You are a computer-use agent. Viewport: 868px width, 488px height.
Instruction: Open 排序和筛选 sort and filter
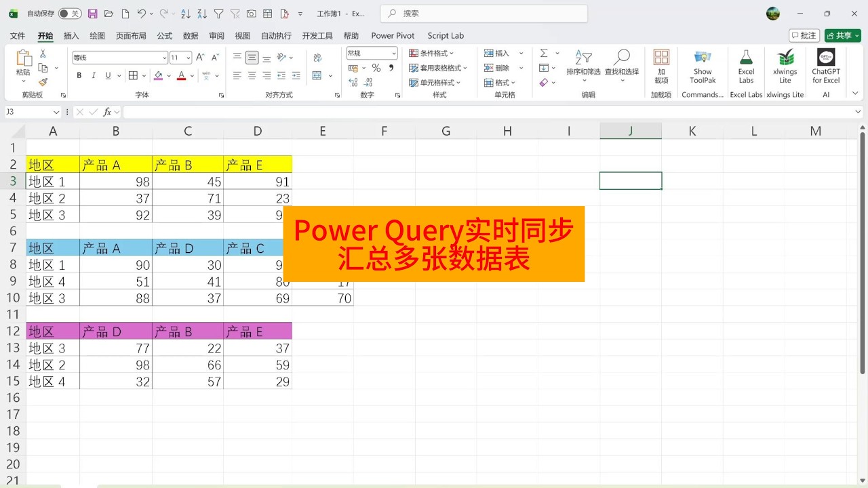[584, 66]
